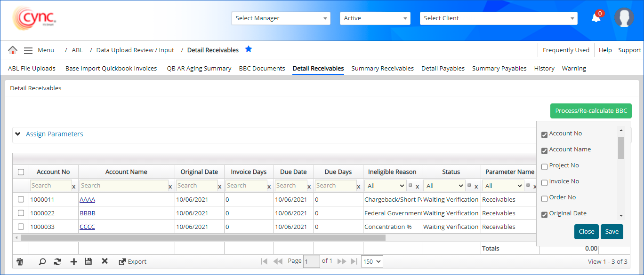Click the home icon in breadcrumb bar
The height and width of the screenshot is (275, 644).
click(x=13, y=50)
